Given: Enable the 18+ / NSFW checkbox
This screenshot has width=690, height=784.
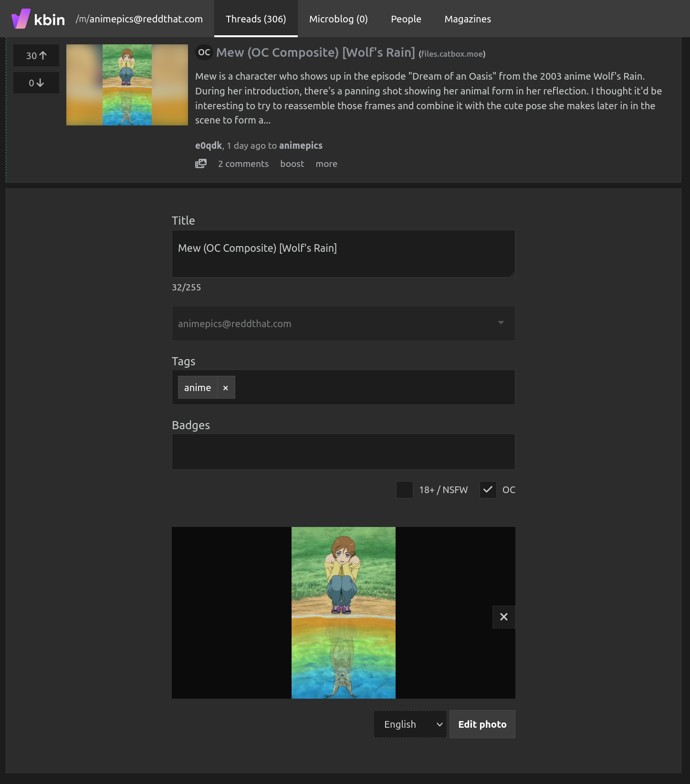Looking at the screenshot, I should [x=405, y=490].
